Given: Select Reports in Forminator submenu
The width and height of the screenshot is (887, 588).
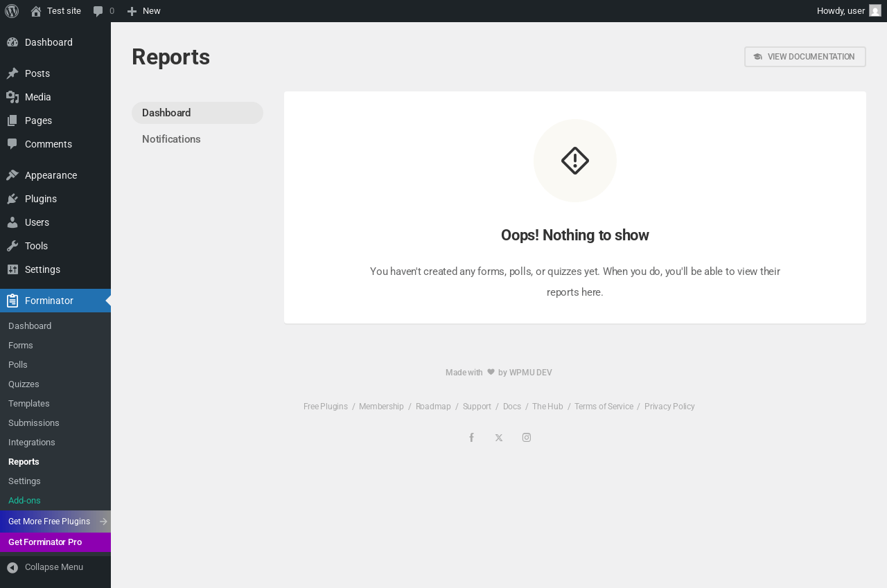Looking at the screenshot, I should (x=55, y=462).
